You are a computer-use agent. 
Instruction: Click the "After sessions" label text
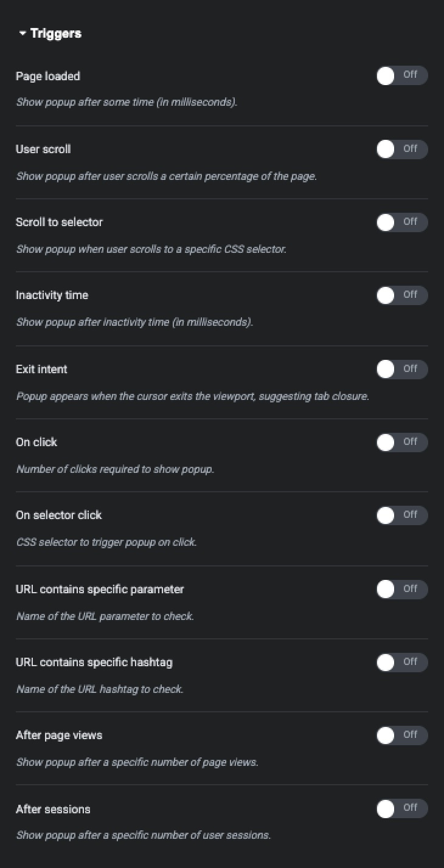tap(53, 809)
